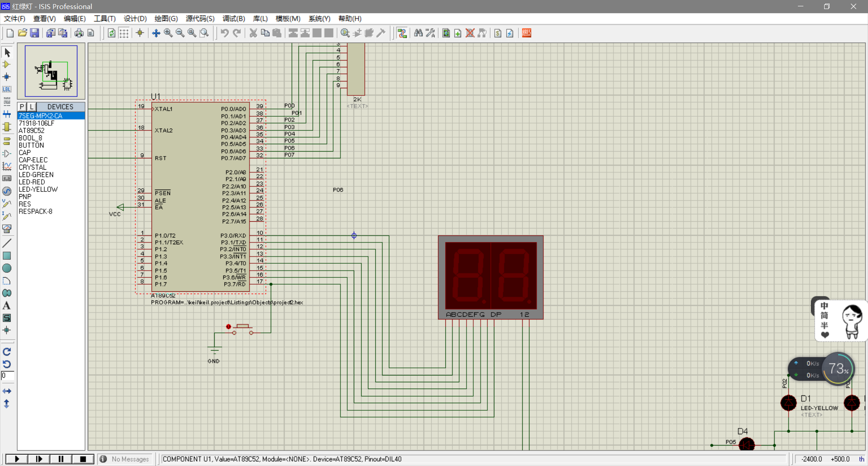Screen dimensions: 868x466
Task: Open the 调试(B) debug menu
Action: [234, 19]
